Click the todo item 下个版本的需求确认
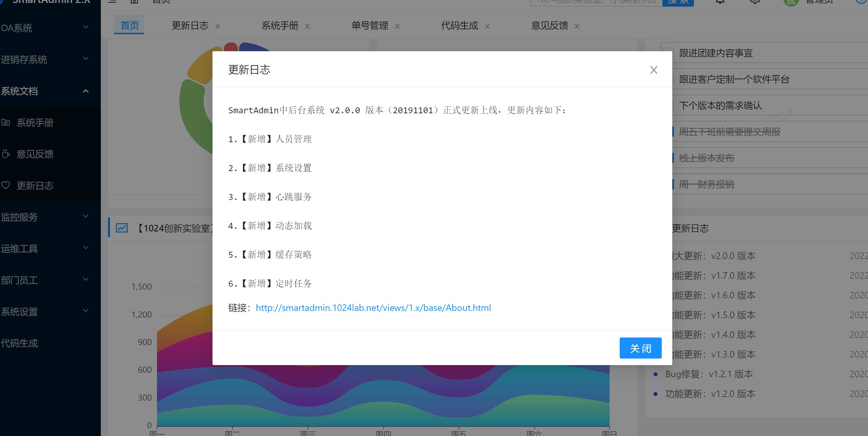The image size is (868, 436). [721, 105]
